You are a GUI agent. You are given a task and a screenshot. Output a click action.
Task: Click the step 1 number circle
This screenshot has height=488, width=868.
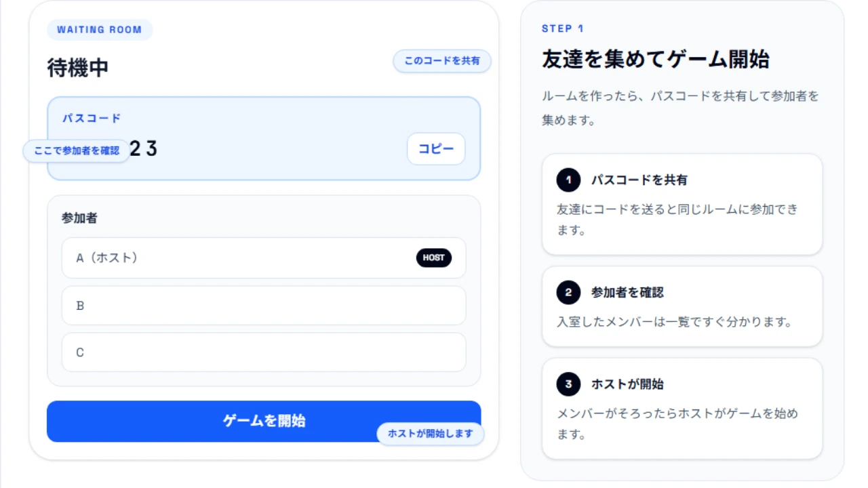pos(568,180)
